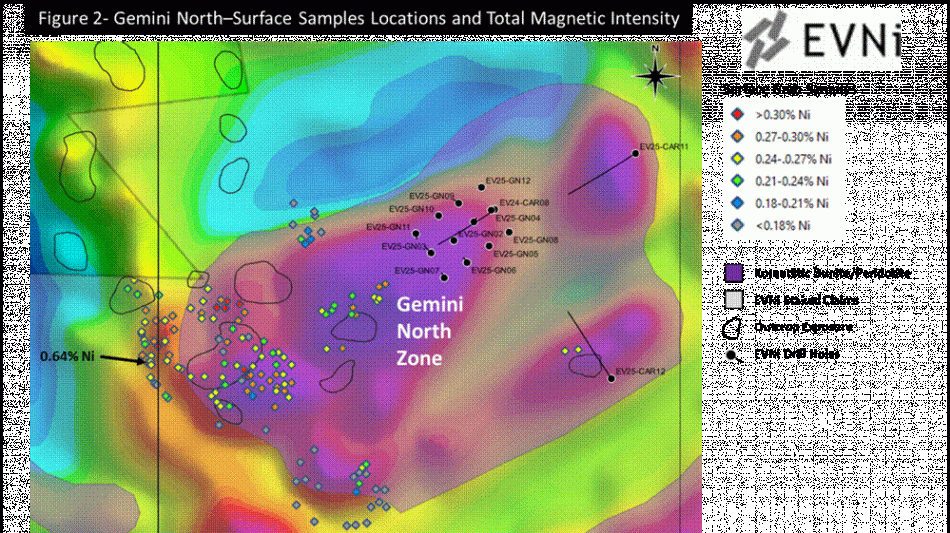Click the 0.64% Ni callout label
Screen dimensions: 950x533
[x=67, y=356]
